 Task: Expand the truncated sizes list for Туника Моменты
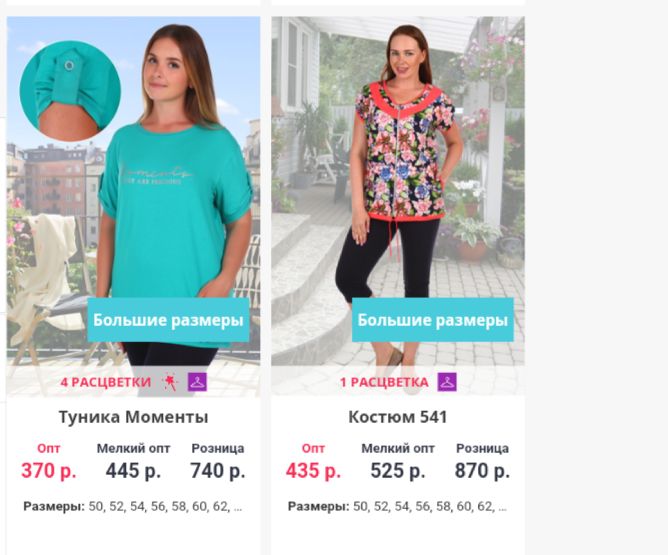(238, 507)
